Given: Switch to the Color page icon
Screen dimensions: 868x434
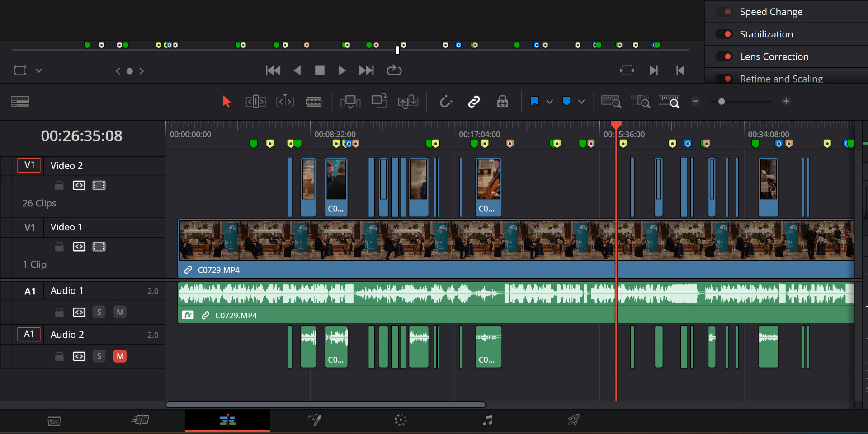Looking at the screenshot, I should [x=400, y=420].
